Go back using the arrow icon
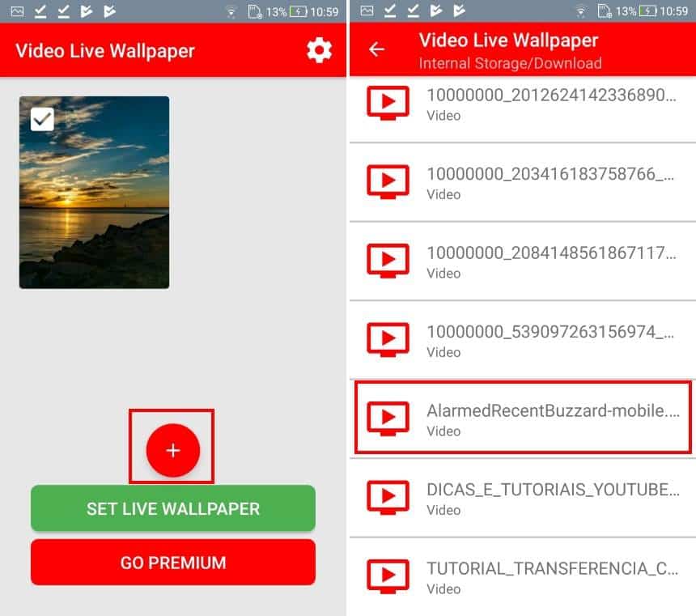This screenshot has height=616, width=696. pos(376,49)
